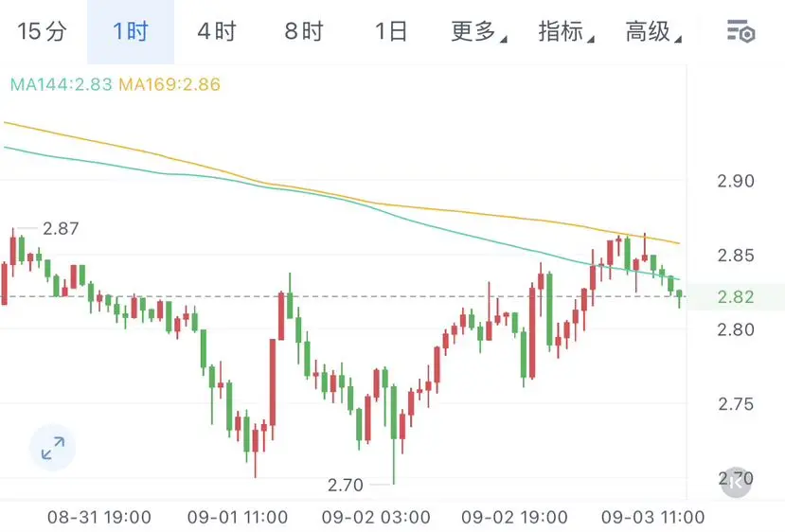Image resolution: width=785 pixels, height=532 pixels.
Task: Click the 2.70 low price marker
Action: (346, 485)
